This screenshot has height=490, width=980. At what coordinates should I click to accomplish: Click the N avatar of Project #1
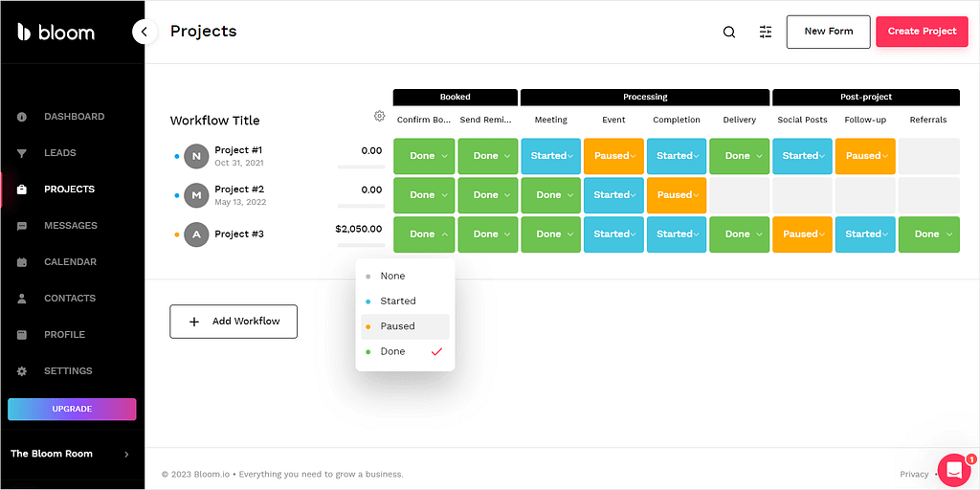click(196, 156)
